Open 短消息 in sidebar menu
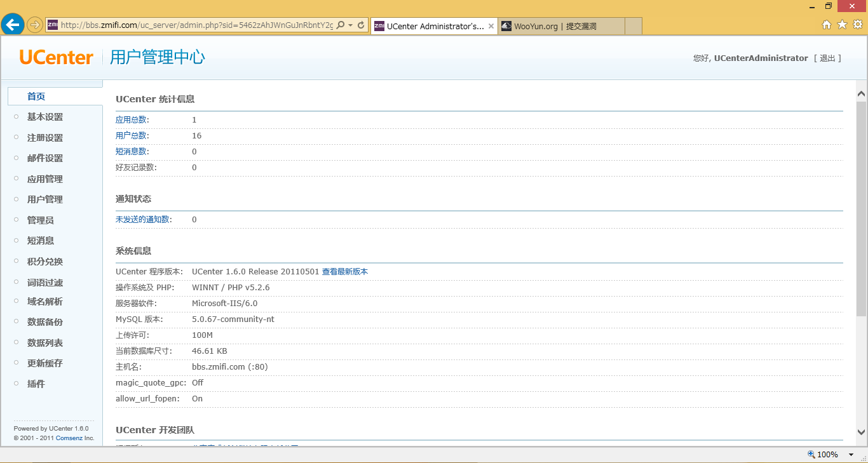This screenshot has height=463, width=868. click(41, 241)
